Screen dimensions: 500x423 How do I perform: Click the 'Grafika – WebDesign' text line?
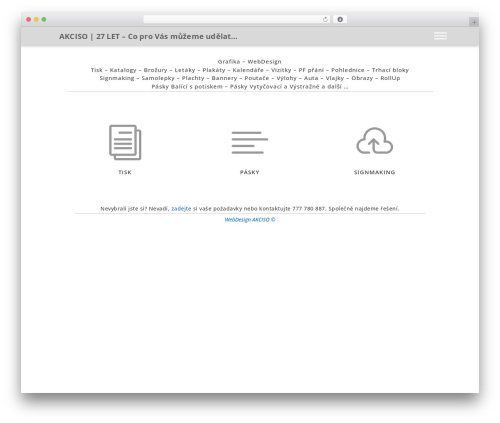click(250, 62)
